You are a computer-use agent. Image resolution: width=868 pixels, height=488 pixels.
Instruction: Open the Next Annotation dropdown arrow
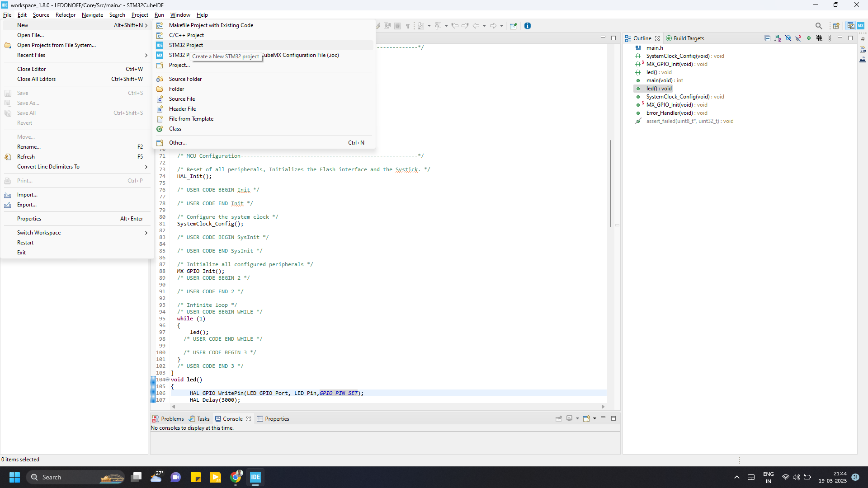point(429,26)
